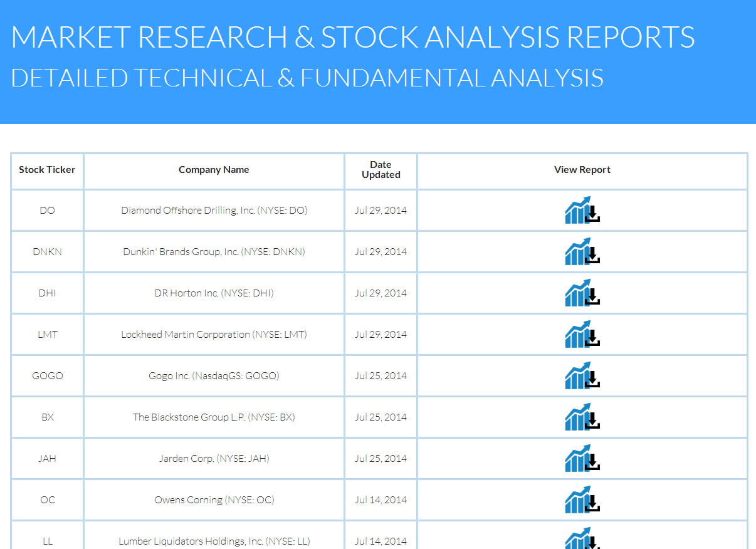Click the DO stock ticker
Viewport: 756px width, 549px height.
click(47, 211)
